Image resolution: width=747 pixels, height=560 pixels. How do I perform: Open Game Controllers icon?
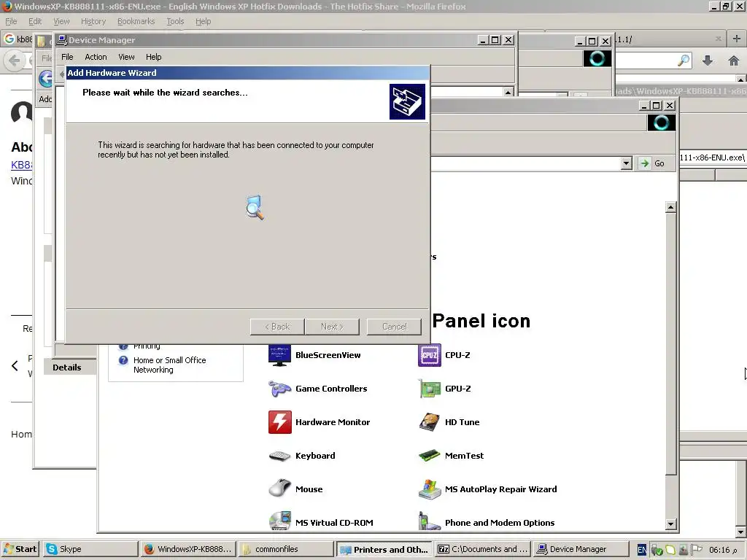[279, 389]
